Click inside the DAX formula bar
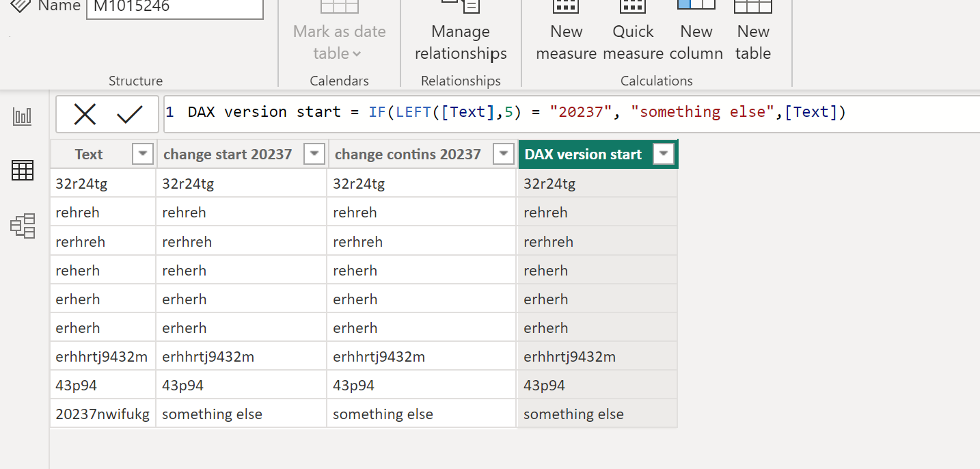The width and height of the screenshot is (980, 469). [x=572, y=113]
